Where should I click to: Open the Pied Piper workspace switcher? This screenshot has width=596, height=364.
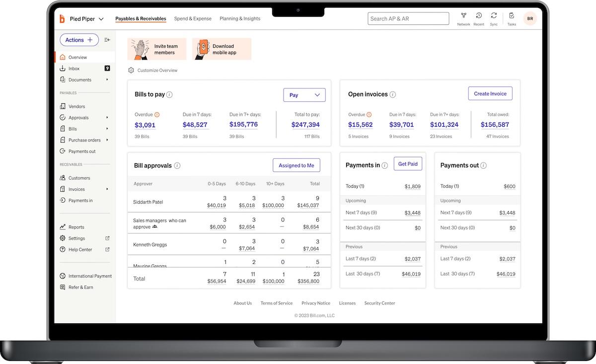(x=84, y=18)
